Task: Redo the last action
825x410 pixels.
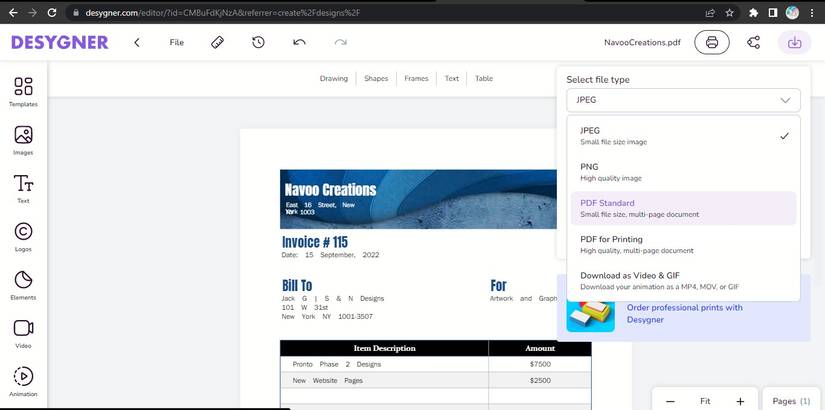Action: [340, 43]
